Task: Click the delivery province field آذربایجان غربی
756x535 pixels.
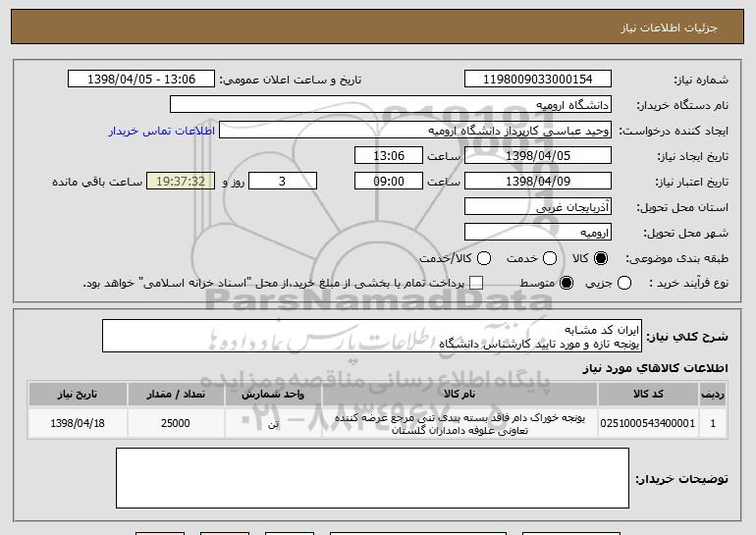Action: pyautogui.click(x=538, y=207)
